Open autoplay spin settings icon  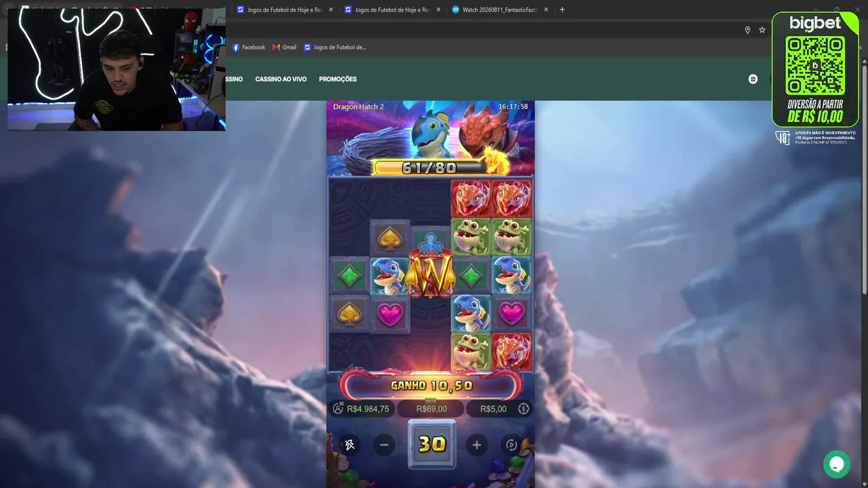coord(512,445)
